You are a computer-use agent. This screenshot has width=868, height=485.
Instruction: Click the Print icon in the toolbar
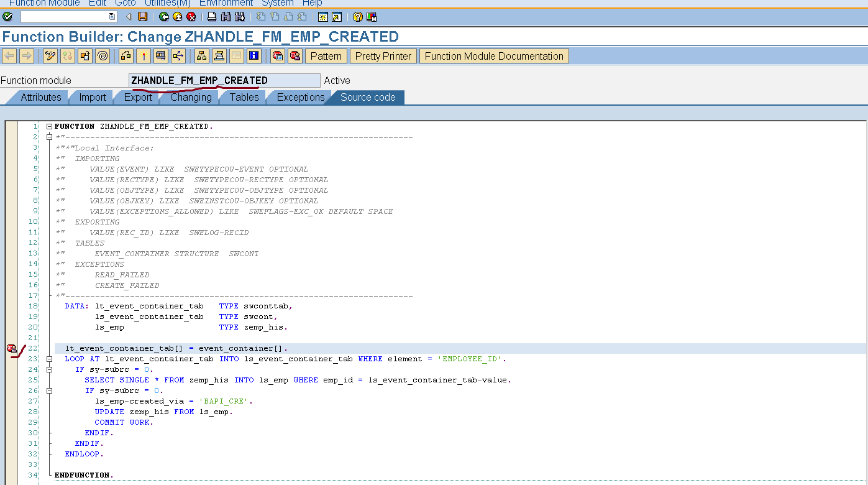[x=211, y=17]
